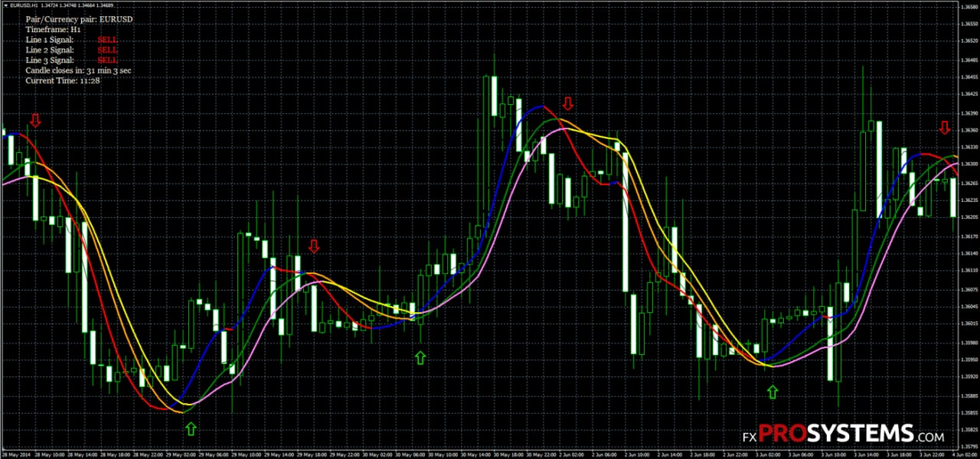Click the 'Timeframe: H1' label

[54, 28]
